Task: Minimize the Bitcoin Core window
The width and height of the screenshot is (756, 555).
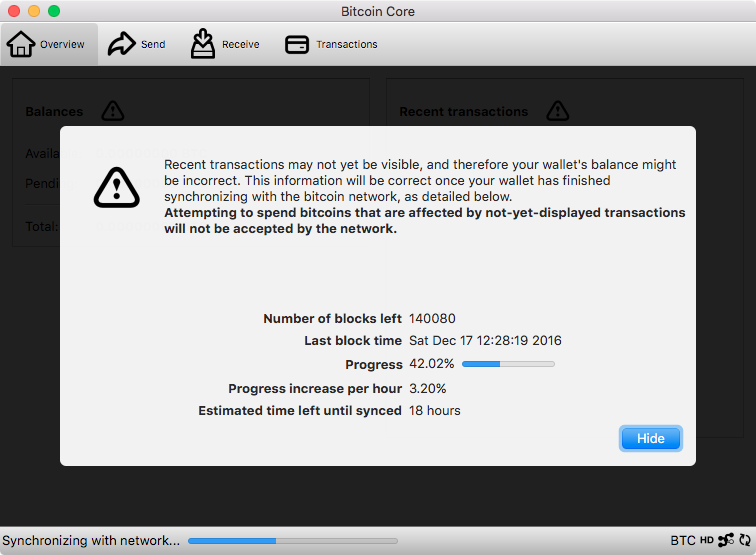Action: point(34,11)
